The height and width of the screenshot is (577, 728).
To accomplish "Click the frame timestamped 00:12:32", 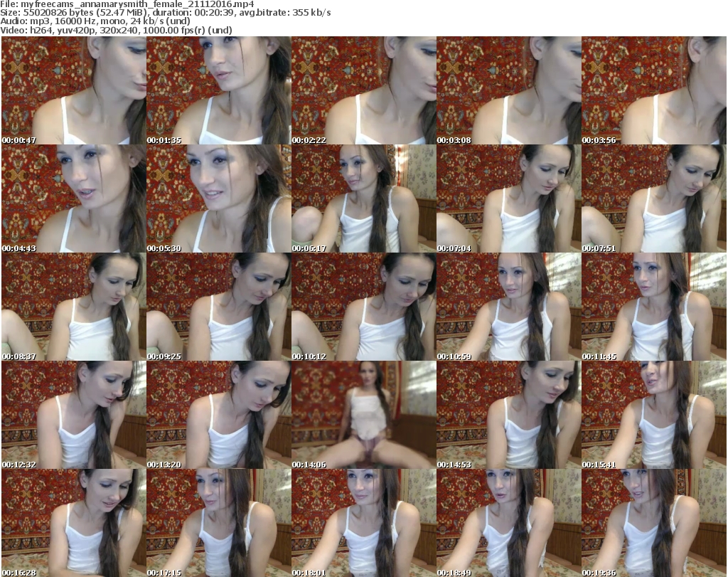I will [74, 415].
